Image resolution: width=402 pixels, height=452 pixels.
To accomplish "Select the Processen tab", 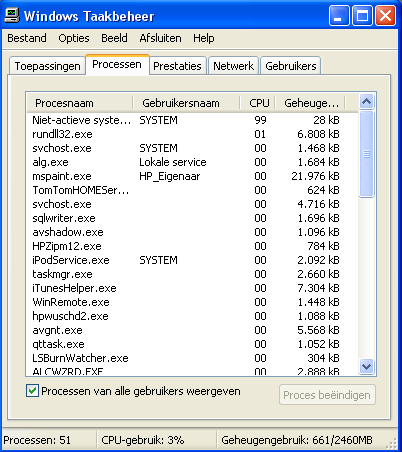I will click(x=117, y=64).
